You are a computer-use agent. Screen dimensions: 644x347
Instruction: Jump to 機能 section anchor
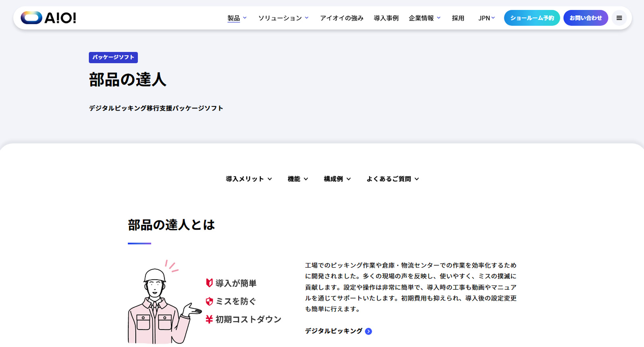298,179
